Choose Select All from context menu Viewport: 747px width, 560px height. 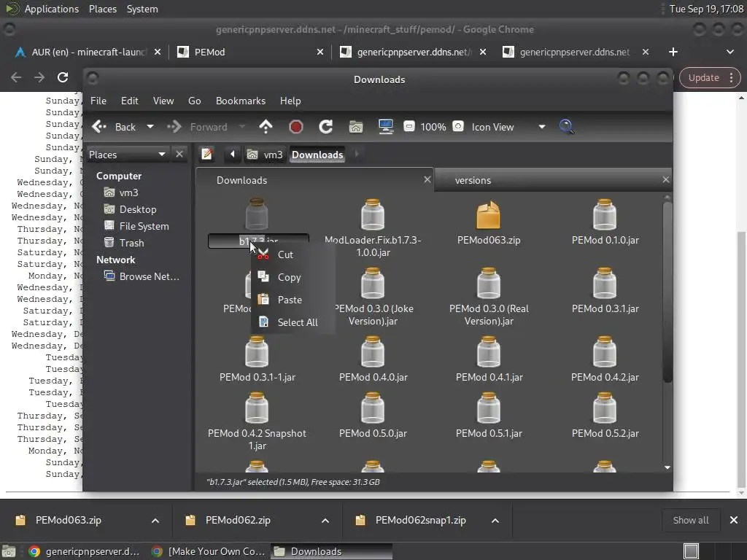293,322
